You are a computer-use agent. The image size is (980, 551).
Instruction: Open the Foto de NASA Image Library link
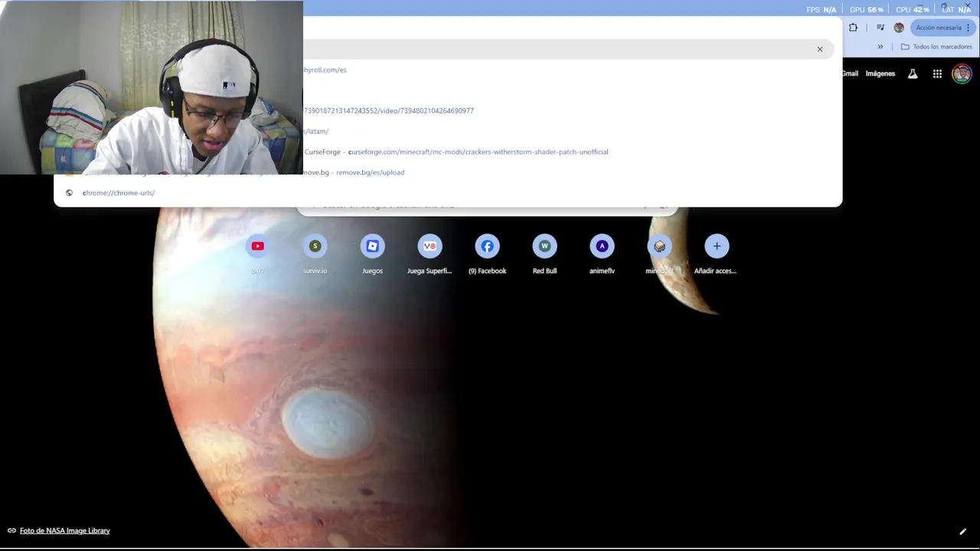pos(64,530)
